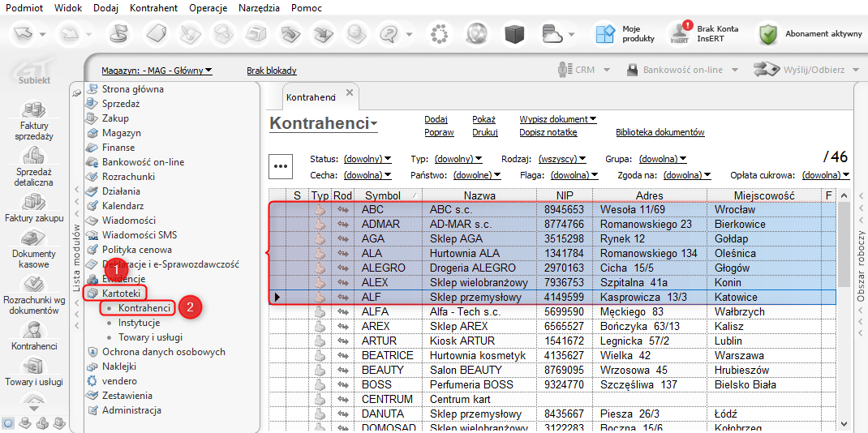Click the Abonament aktywny shield icon
Viewport: 868px width, 433px height.
[x=767, y=34]
